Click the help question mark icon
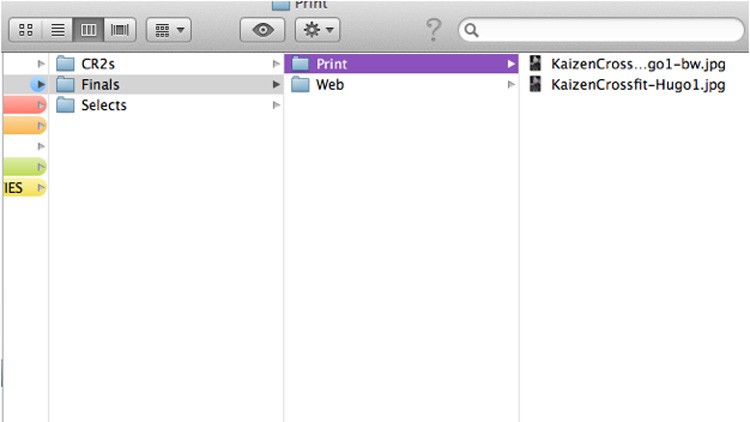 [433, 30]
